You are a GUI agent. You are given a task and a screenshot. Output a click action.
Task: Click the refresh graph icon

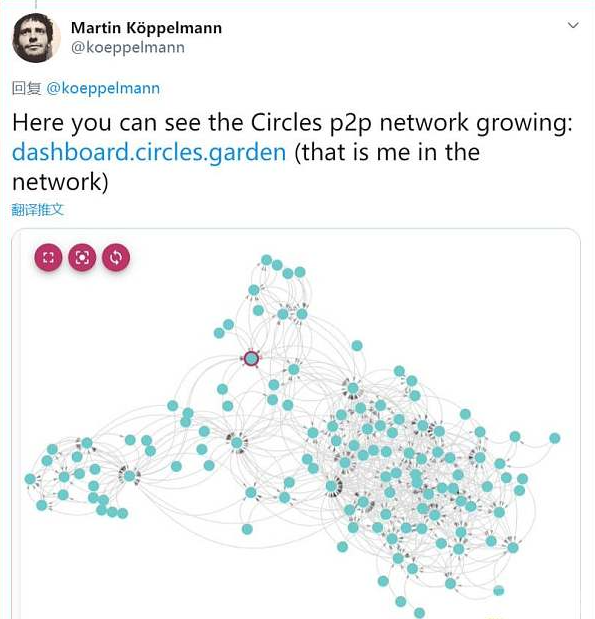pyautogui.click(x=116, y=258)
